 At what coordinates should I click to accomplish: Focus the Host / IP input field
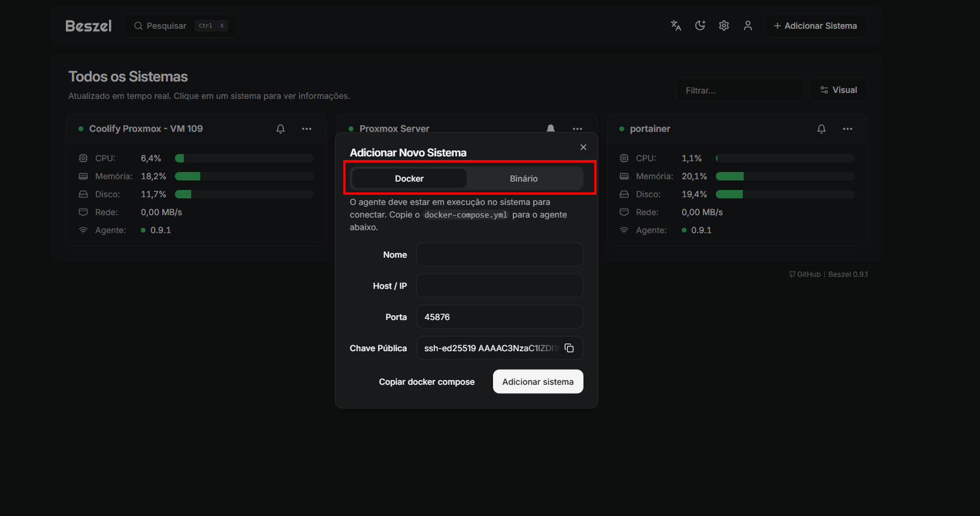click(500, 286)
